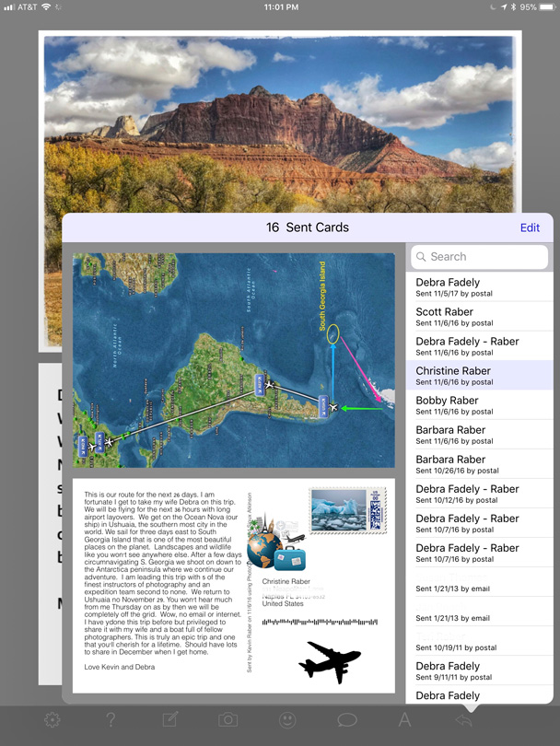Click Edit in Sent Cards header

coord(530,227)
